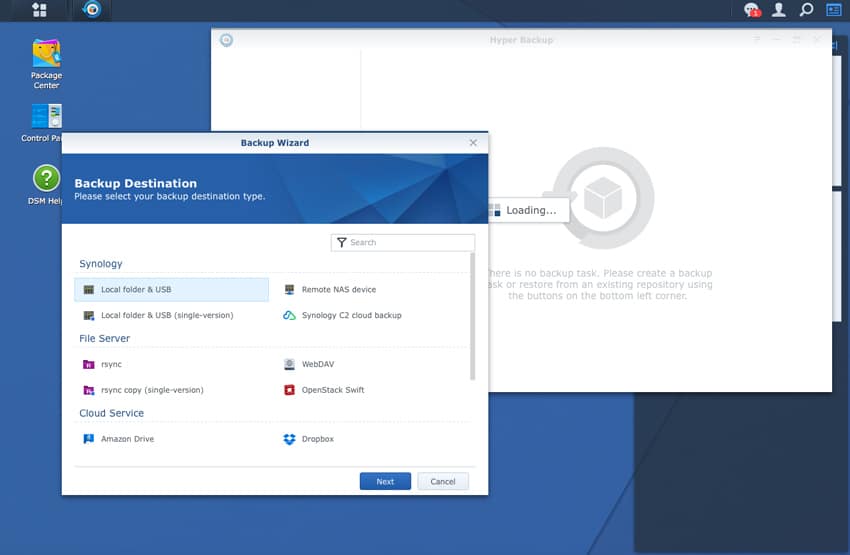Choose Remote NAS device label
850x555 pixels.
pos(339,289)
